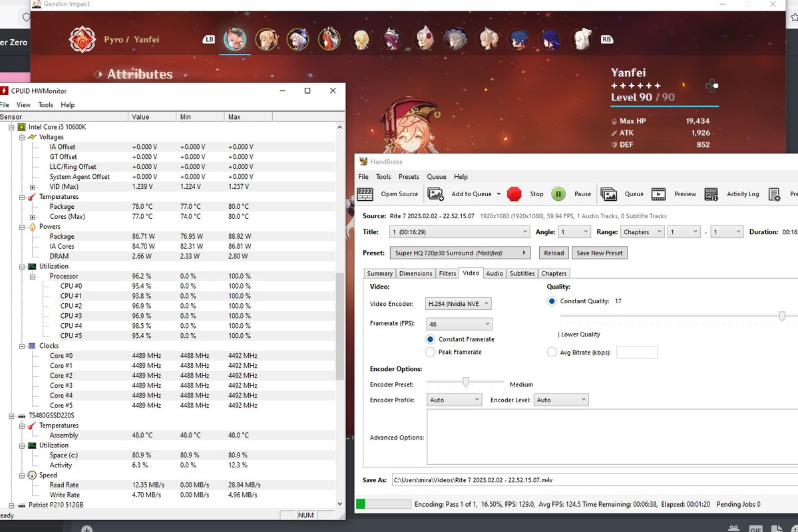This screenshot has width=798, height=532.
Task: Open the Framerate (FPS) dropdown showing 48
Action: tap(459, 324)
